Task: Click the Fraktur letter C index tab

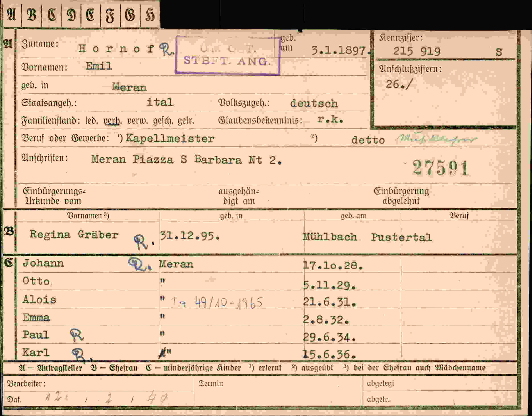Action: tap(52, 14)
